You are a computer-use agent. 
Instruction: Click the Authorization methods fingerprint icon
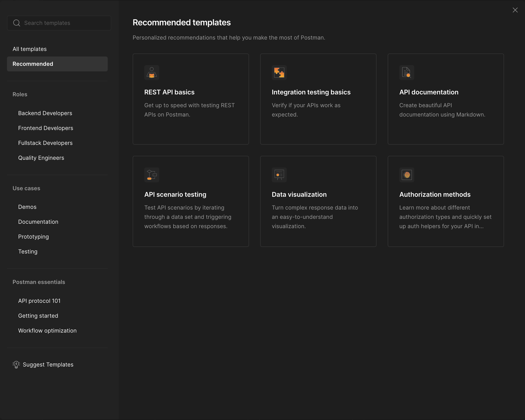pos(407,175)
